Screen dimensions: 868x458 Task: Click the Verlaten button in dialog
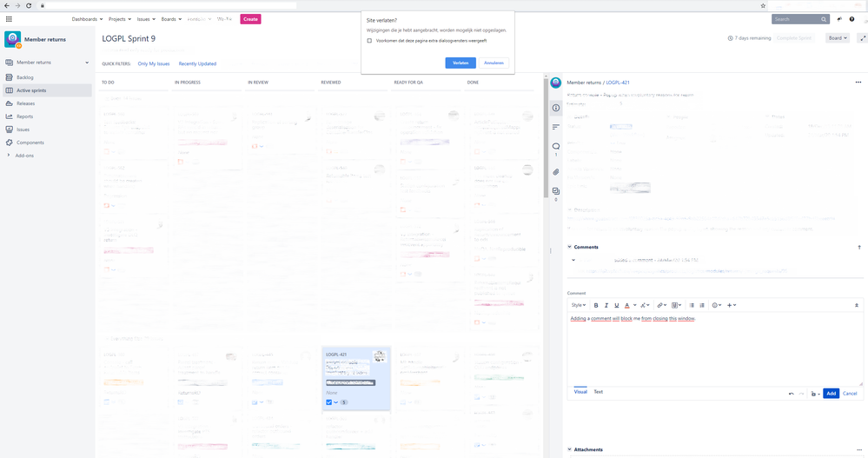[461, 63]
